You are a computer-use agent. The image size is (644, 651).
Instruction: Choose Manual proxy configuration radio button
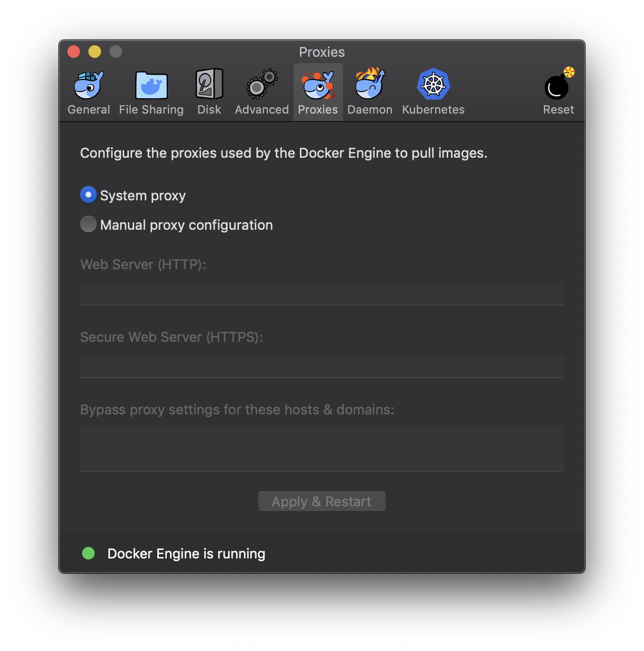pyautogui.click(x=88, y=224)
